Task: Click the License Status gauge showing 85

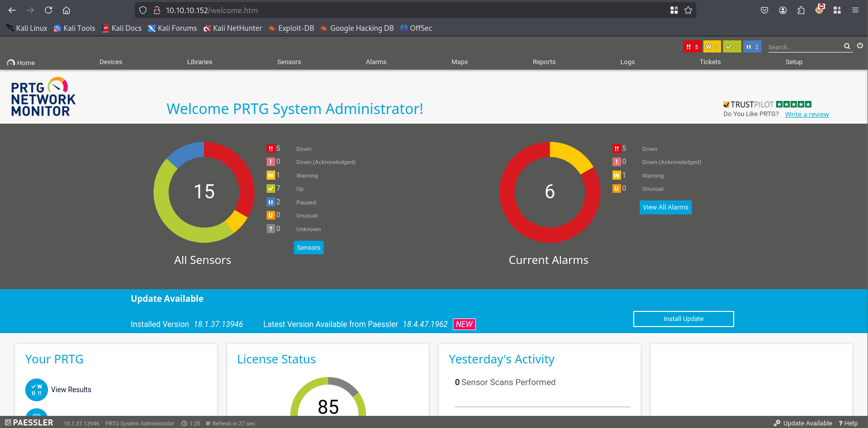Action: pos(328,397)
